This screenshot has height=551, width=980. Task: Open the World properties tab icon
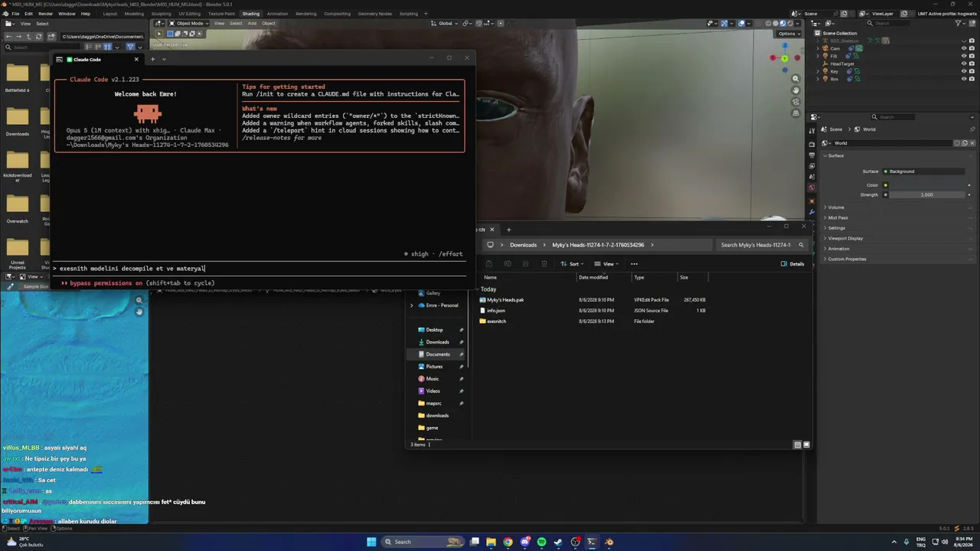(x=812, y=187)
